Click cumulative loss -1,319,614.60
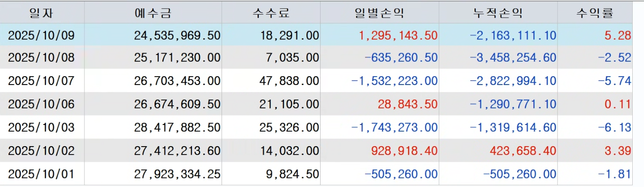This screenshot has width=644, height=187. click(513, 127)
